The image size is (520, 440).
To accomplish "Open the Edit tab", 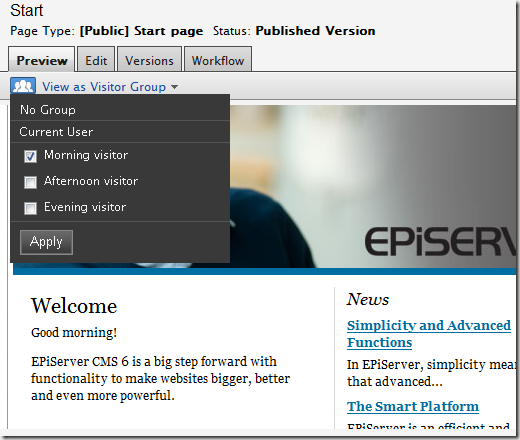I will point(96,60).
